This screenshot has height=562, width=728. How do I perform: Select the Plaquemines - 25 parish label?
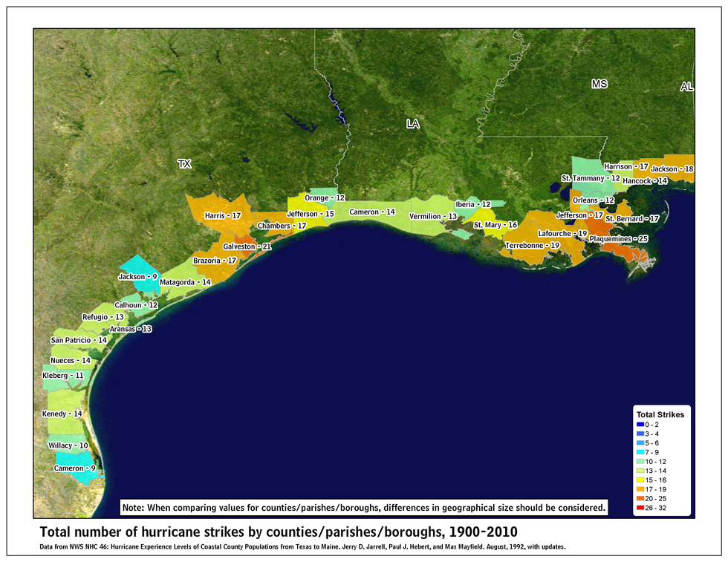(x=619, y=238)
